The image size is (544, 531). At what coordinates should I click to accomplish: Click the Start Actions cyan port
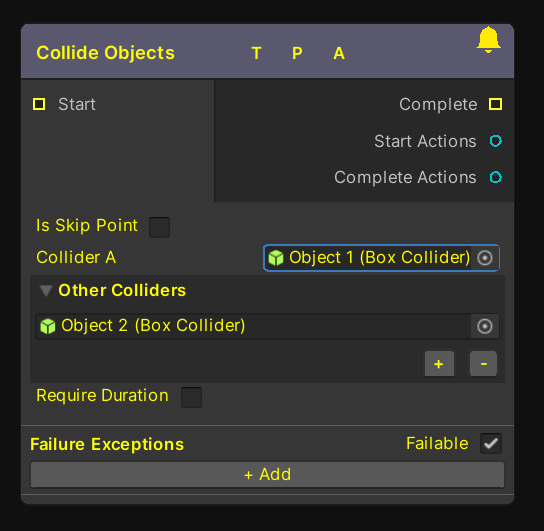point(496,141)
